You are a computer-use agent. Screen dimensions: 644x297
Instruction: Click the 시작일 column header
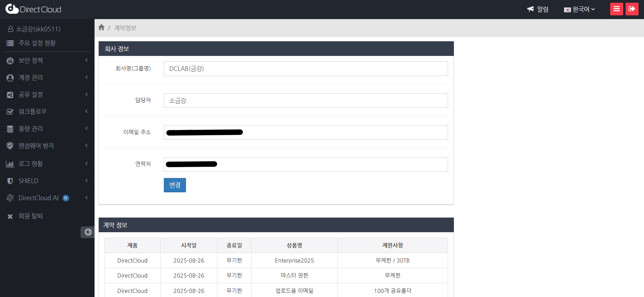pyautogui.click(x=189, y=246)
